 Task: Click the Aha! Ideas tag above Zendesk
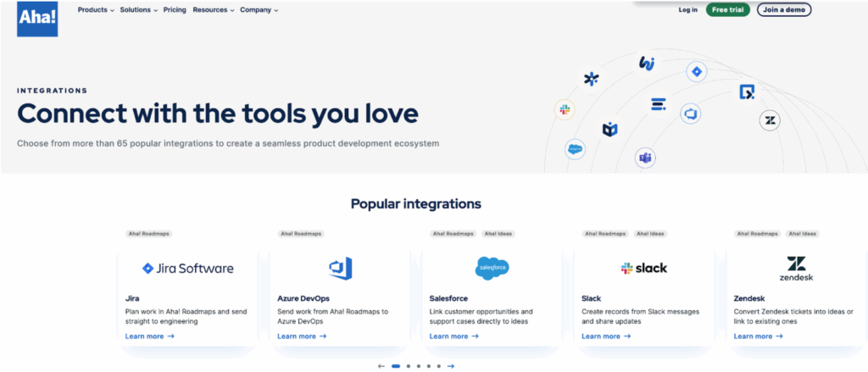pyautogui.click(x=803, y=234)
